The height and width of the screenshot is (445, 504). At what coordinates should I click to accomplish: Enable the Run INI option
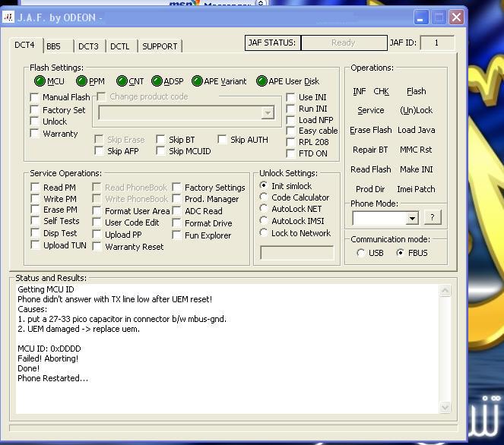(290, 109)
